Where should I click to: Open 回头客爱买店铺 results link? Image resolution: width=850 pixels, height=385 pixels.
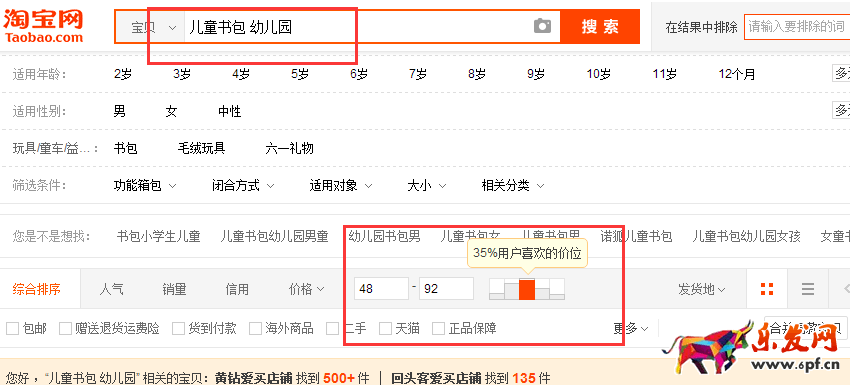[436, 377]
